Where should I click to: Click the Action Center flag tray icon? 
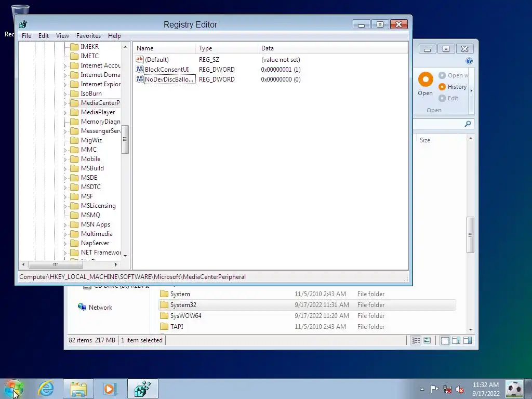pyautogui.click(x=435, y=389)
